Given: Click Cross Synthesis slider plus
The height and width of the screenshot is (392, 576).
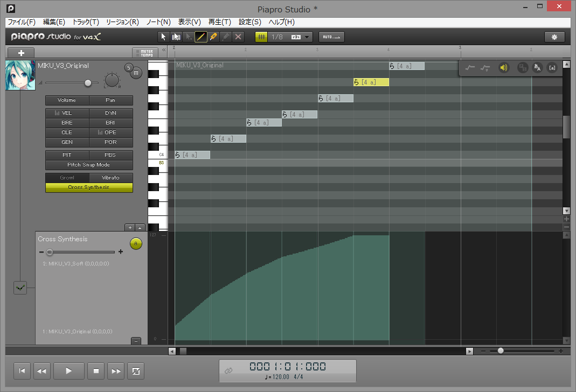Looking at the screenshot, I should (121, 252).
